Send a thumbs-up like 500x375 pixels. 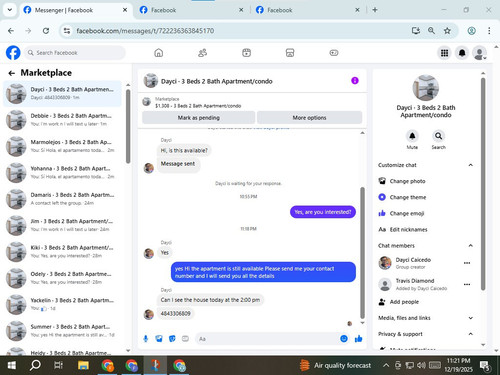(358, 339)
